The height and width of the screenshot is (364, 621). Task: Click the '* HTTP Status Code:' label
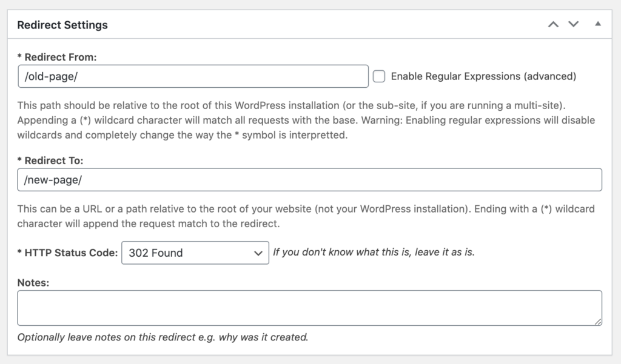coord(68,253)
